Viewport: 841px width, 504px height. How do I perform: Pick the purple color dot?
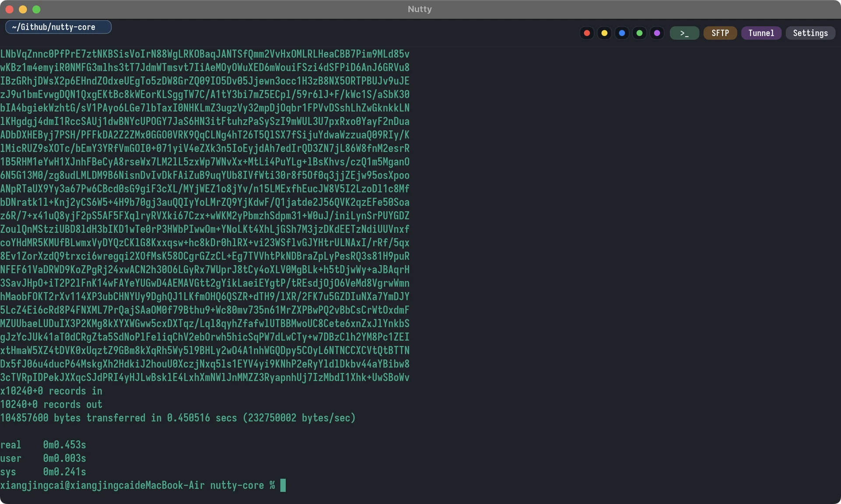point(657,33)
